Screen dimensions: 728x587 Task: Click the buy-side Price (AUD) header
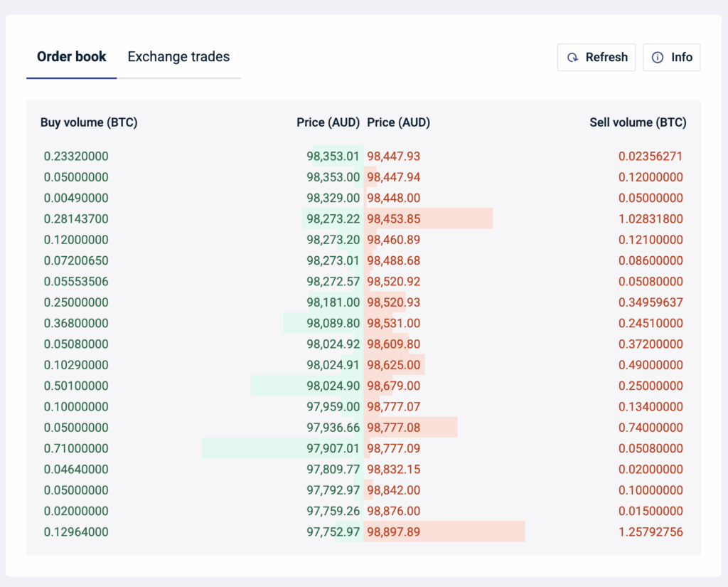(328, 122)
